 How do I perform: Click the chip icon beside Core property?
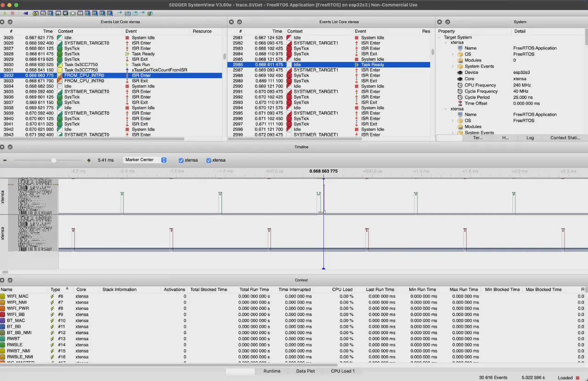[x=460, y=79]
